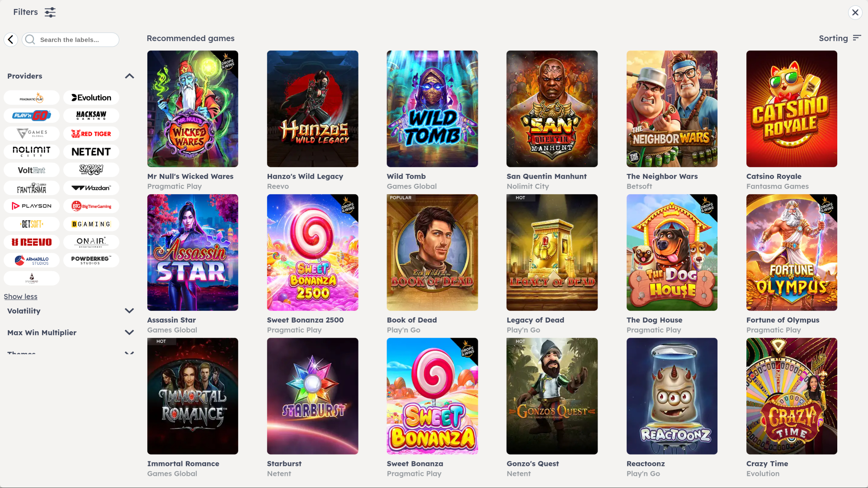
Task: Open The Dog House game thumbnail
Action: click(672, 253)
